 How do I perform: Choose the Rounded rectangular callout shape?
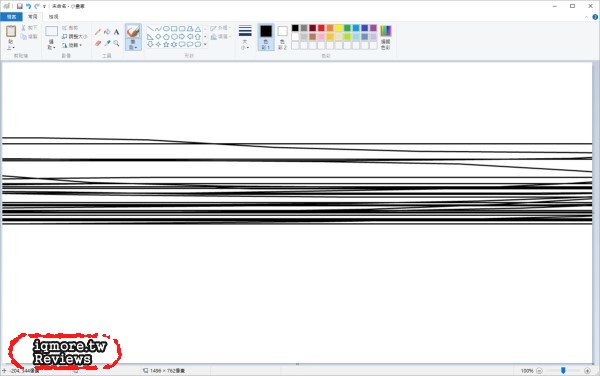click(x=182, y=44)
